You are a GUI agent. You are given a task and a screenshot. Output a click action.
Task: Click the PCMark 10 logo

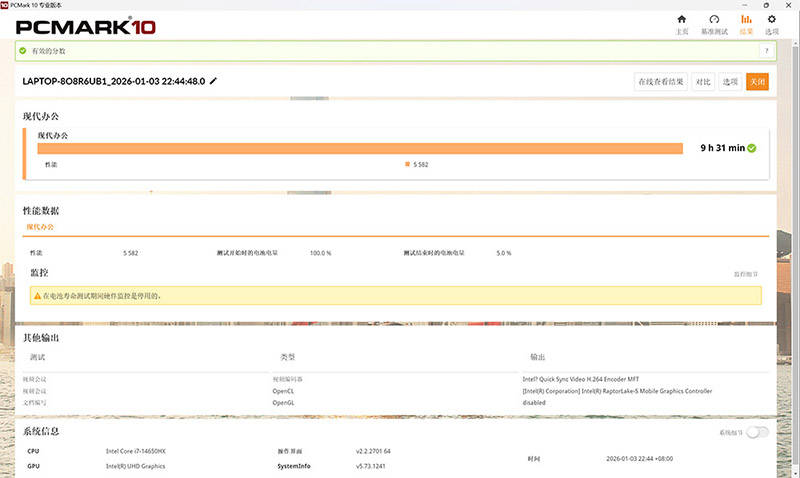[86, 27]
